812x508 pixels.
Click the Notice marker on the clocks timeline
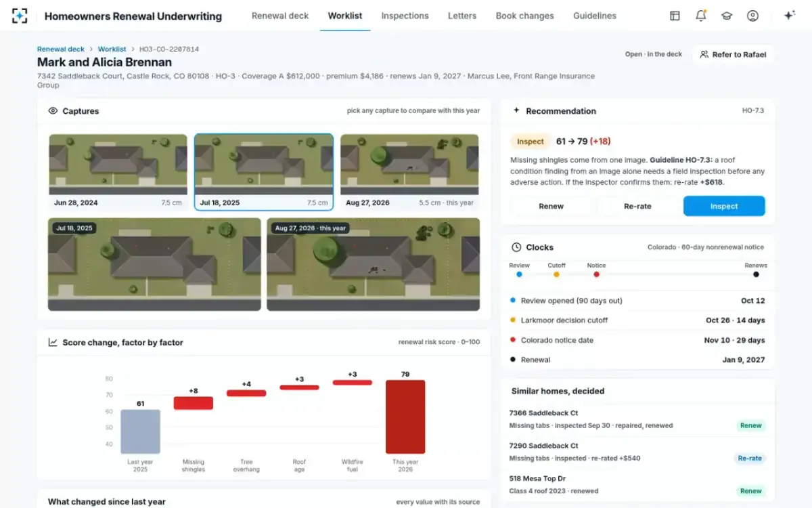(x=596, y=274)
